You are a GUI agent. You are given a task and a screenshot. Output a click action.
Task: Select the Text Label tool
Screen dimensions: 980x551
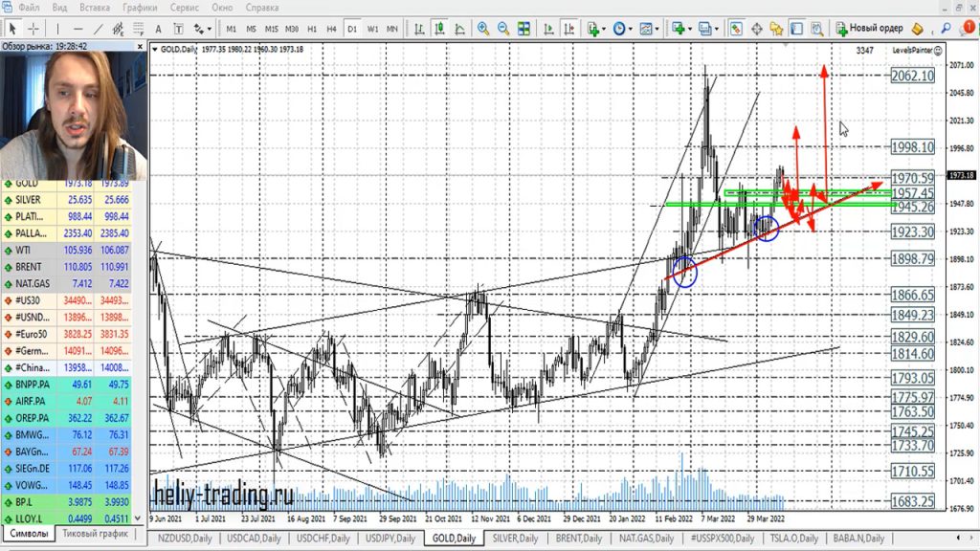[x=159, y=29]
